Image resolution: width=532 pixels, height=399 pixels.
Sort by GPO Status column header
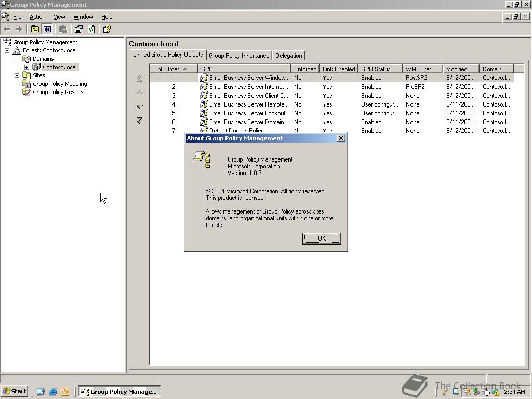380,69
